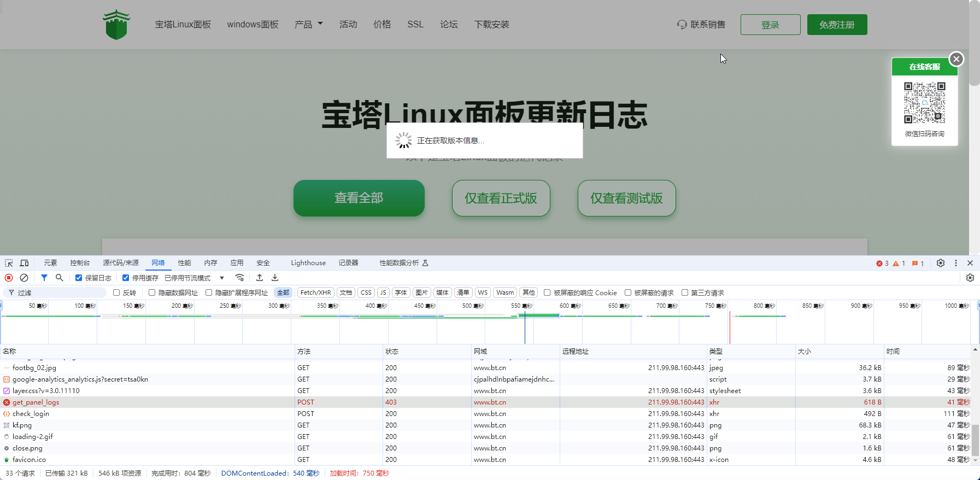Enable 第三方请求 checkbox
The height and width of the screenshot is (480, 980).
click(x=685, y=292)
